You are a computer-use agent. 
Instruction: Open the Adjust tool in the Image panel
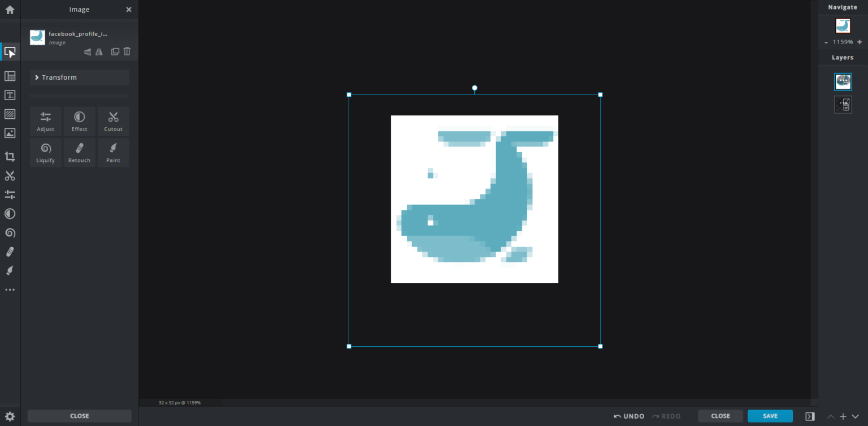(x=45, y=121)
